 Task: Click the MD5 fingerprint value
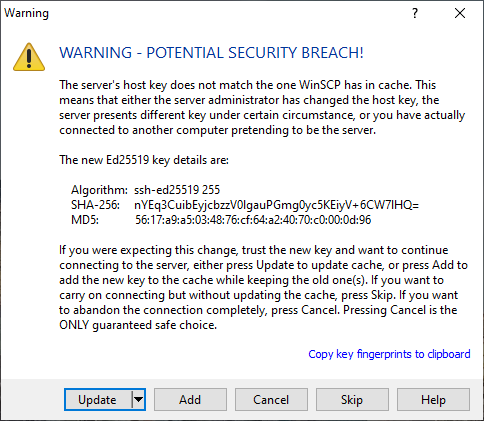point(253,220)
